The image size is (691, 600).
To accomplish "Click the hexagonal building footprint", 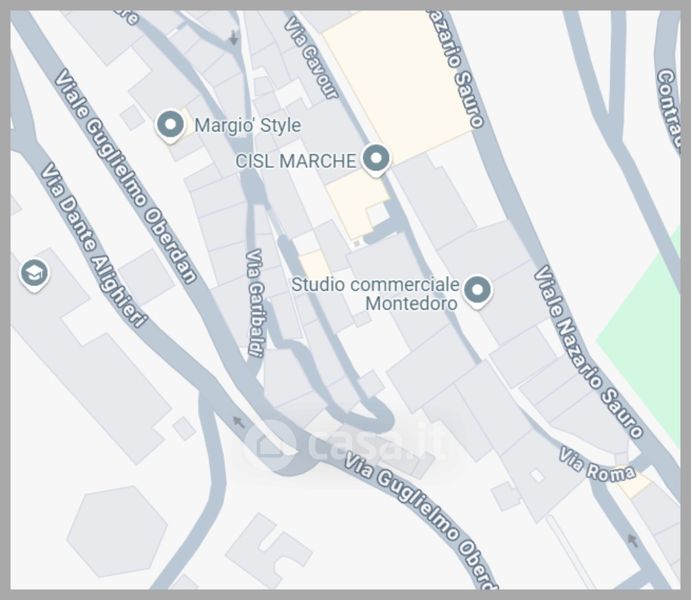I will [117, 532].
